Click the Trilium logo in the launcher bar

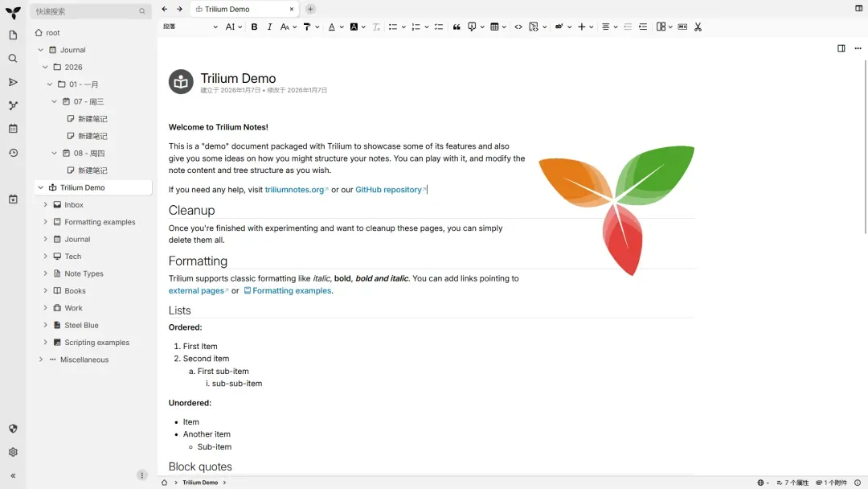pos(13,12)
